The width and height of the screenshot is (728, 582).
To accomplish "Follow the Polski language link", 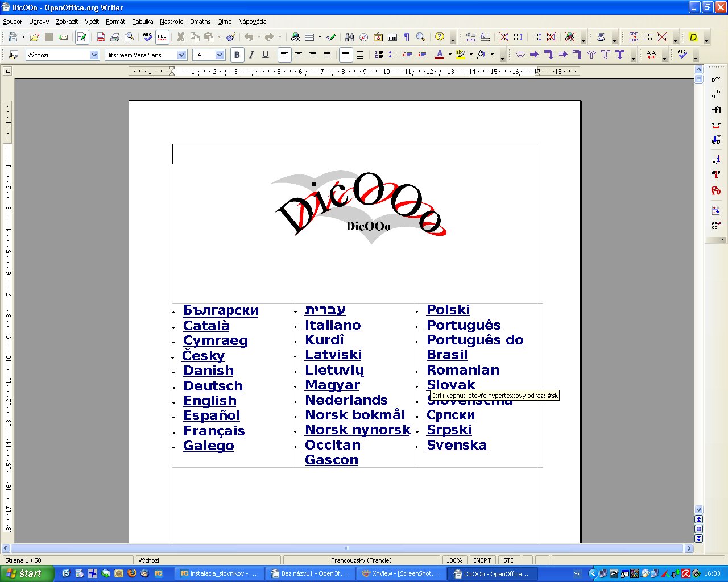I will tap(448, 310).
